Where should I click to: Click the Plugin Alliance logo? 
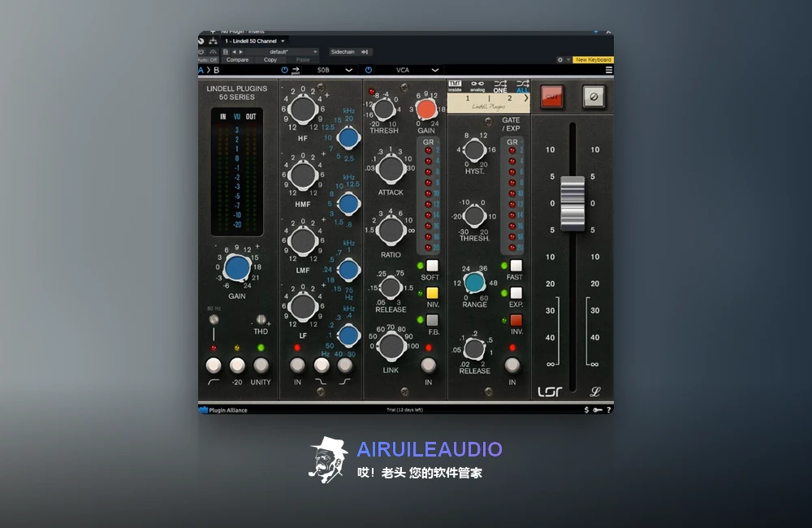pos(224,410)
